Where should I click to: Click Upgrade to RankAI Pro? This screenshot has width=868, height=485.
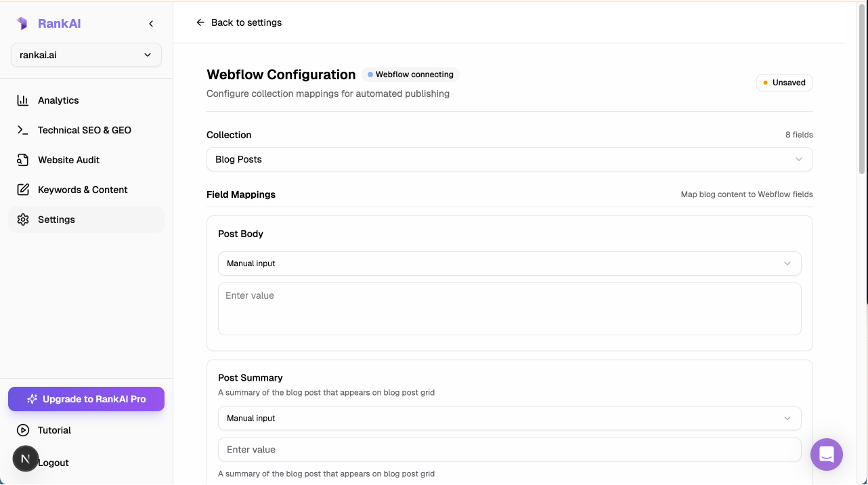[x=86, y=399]
